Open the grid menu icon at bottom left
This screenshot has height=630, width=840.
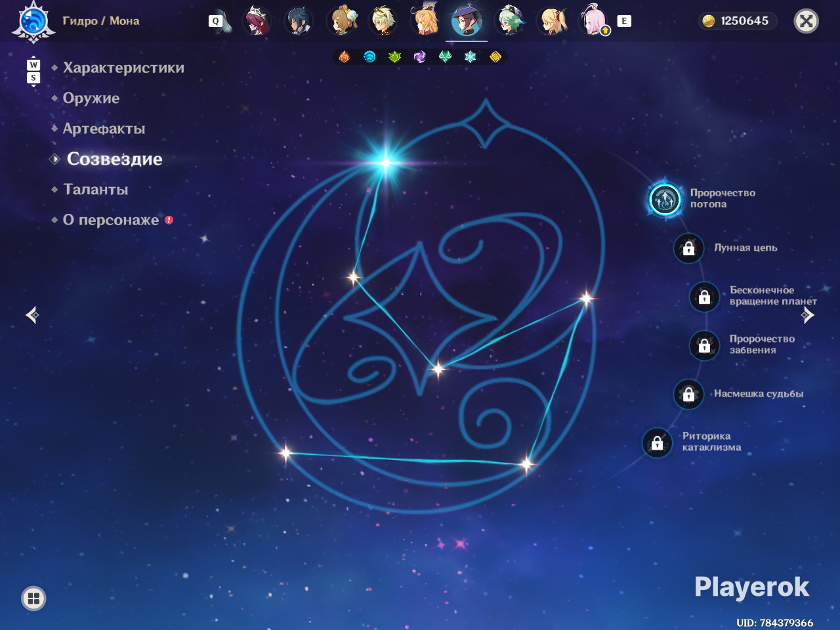[x=33, y=598]
